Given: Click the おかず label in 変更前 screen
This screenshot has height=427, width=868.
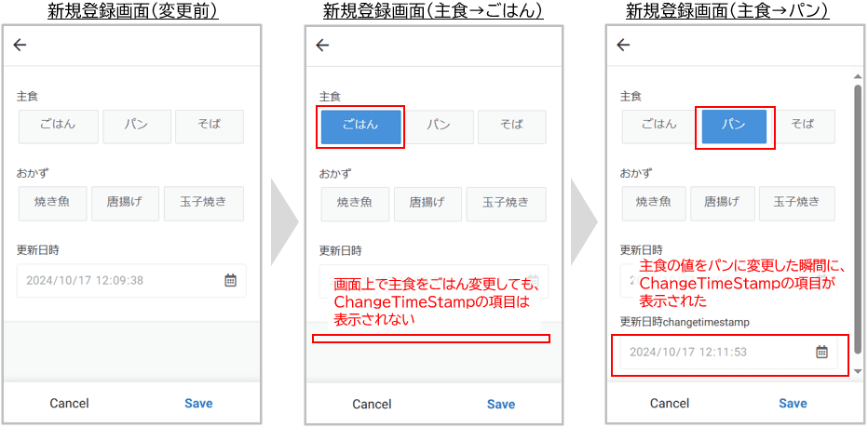Looking at the screenshot, I should [x=33, y=173].
